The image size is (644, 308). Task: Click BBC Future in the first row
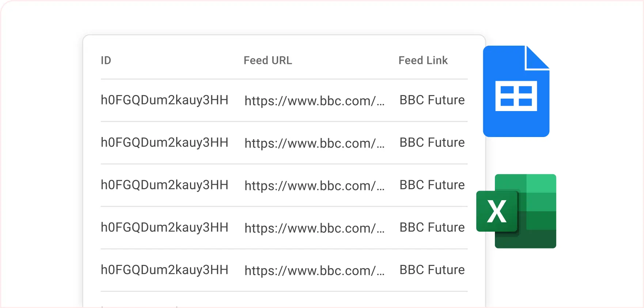pos(432,100)
